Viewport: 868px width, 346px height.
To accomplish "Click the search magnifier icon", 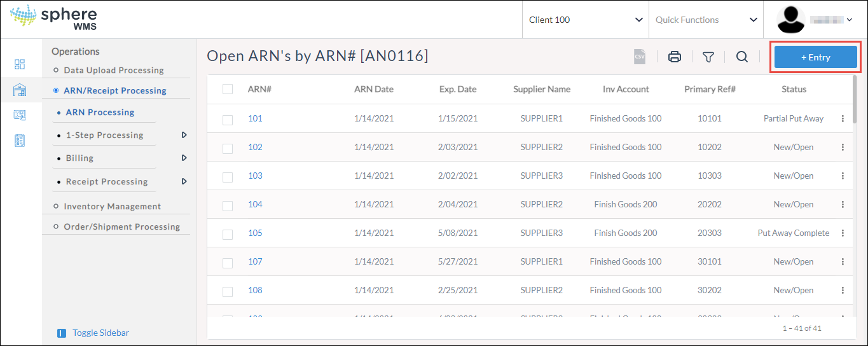I will [x=742, y=57].
